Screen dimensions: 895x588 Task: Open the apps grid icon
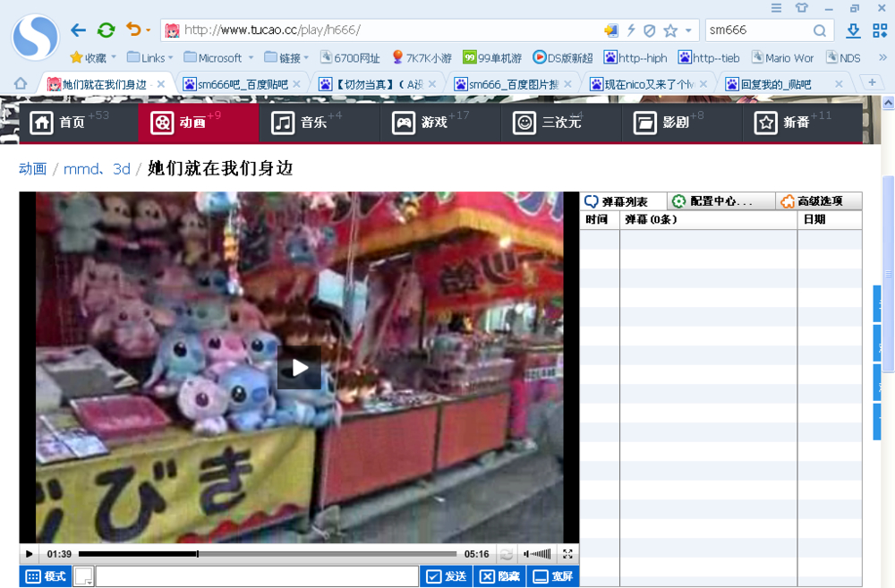880,30
